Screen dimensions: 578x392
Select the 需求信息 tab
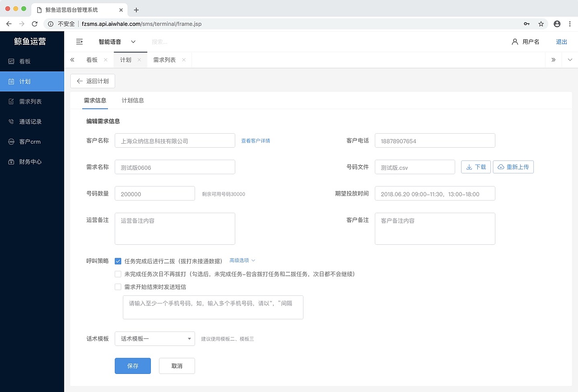pyautogui.click(x=95, y=100)
